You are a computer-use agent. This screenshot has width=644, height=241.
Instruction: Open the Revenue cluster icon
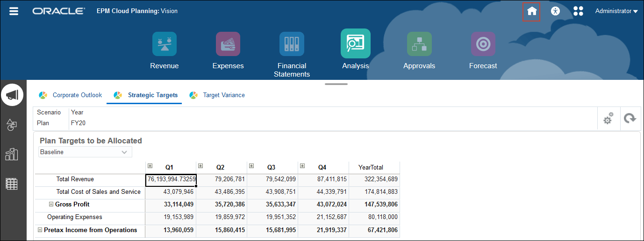pos(165,44)
